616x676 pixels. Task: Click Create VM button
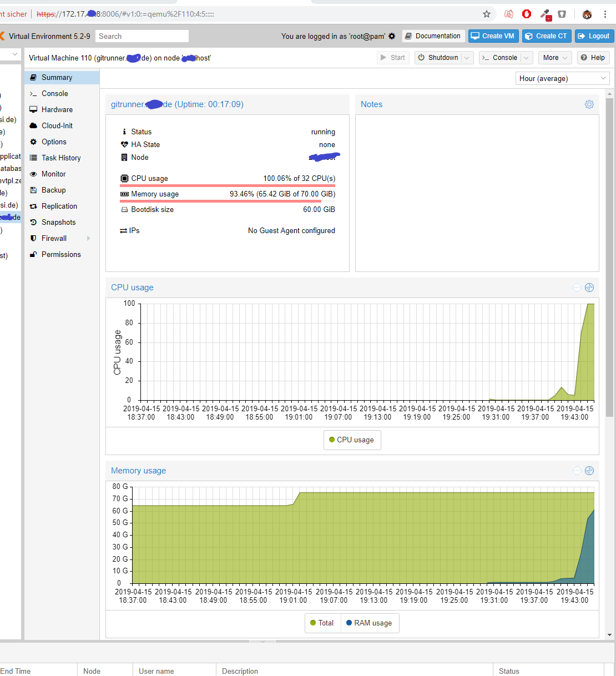[493, 36]
